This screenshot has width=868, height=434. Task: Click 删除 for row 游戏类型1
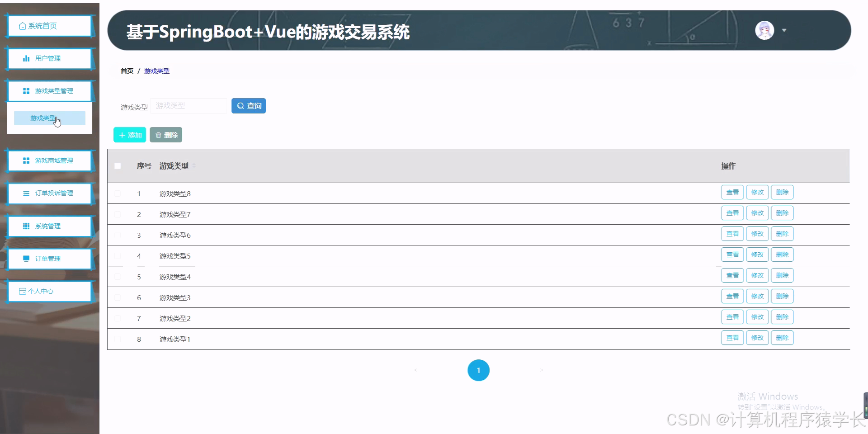tap(782, 338)
